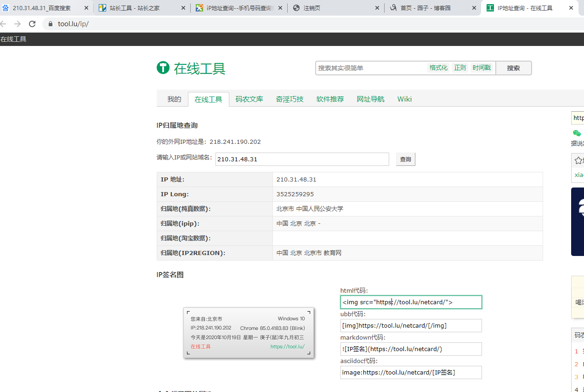Viewport: 584px width, 392px height.
Task: Close the iP地址查询--手机号码查询 tab
Action: coord(280,8)
